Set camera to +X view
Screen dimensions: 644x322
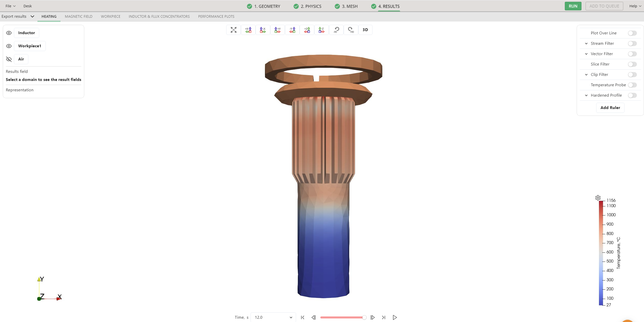(x=248, y=30)
